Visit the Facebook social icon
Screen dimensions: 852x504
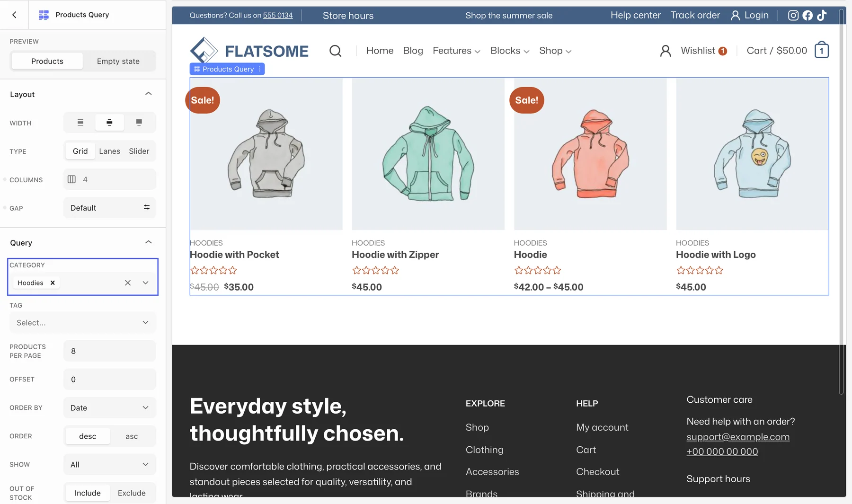(808, 15)
